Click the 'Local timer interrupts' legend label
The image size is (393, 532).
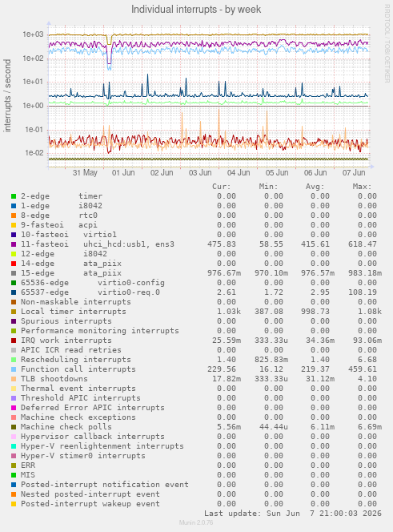click(x=74, y=312)
